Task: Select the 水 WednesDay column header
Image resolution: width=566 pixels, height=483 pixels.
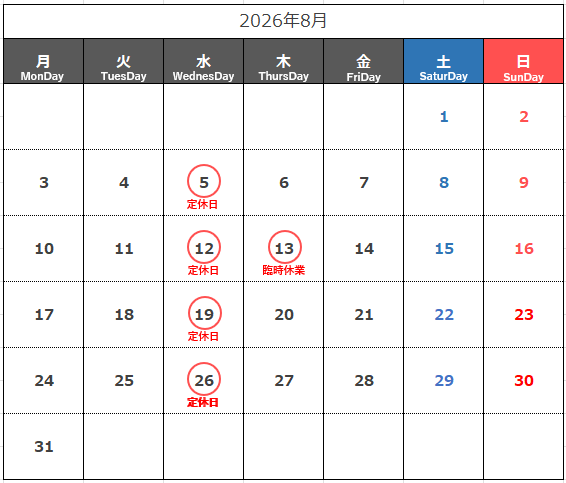Action: (204, 61)
